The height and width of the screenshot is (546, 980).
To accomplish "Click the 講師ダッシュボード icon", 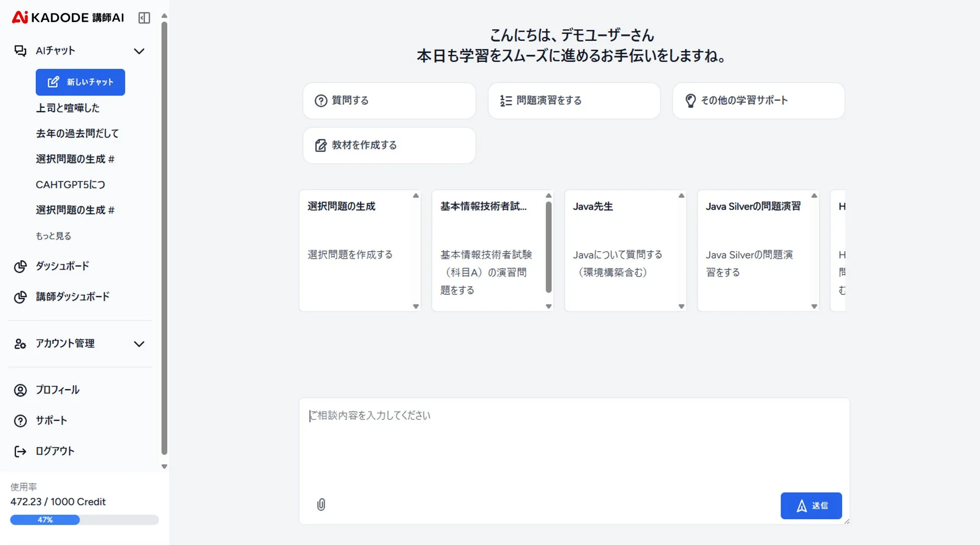I will tap(20, 297).
